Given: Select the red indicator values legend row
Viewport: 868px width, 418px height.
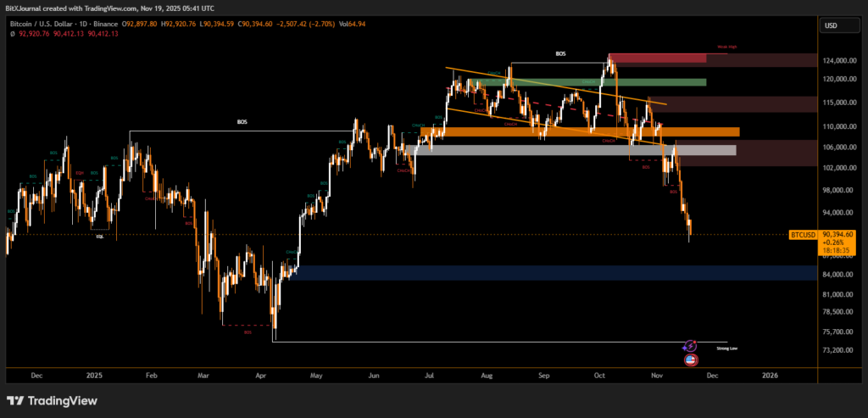Looking at the screenshot, I should pyautogui.click(x=64, y=35).
